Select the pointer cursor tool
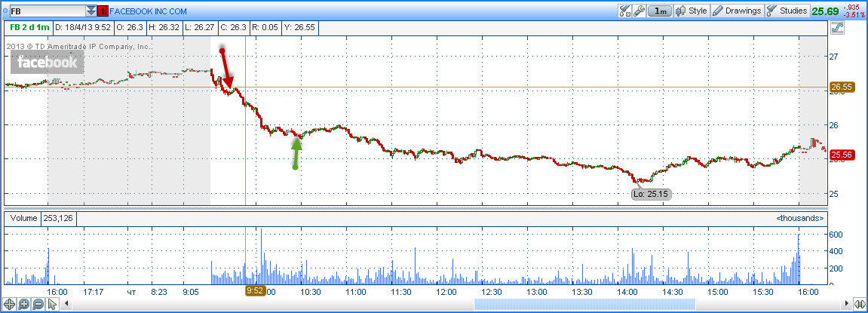Image resolution: width=868 pixels, height=313 pixels. tap(53, 304)
